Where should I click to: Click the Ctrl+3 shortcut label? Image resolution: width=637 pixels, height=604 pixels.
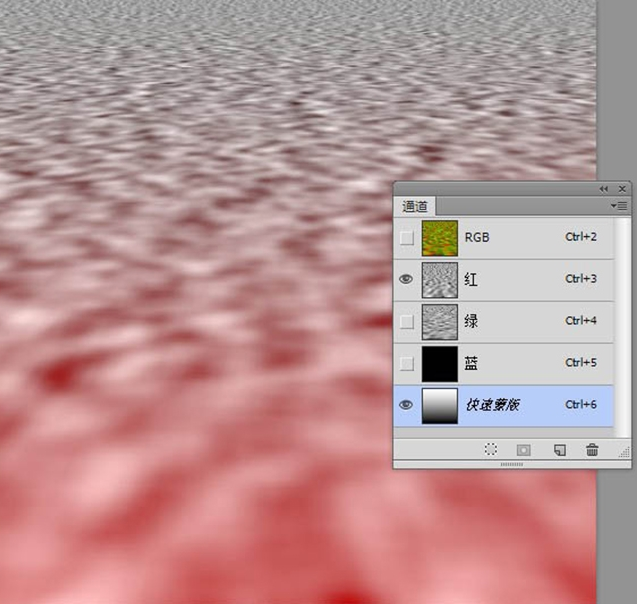[581, 279]
